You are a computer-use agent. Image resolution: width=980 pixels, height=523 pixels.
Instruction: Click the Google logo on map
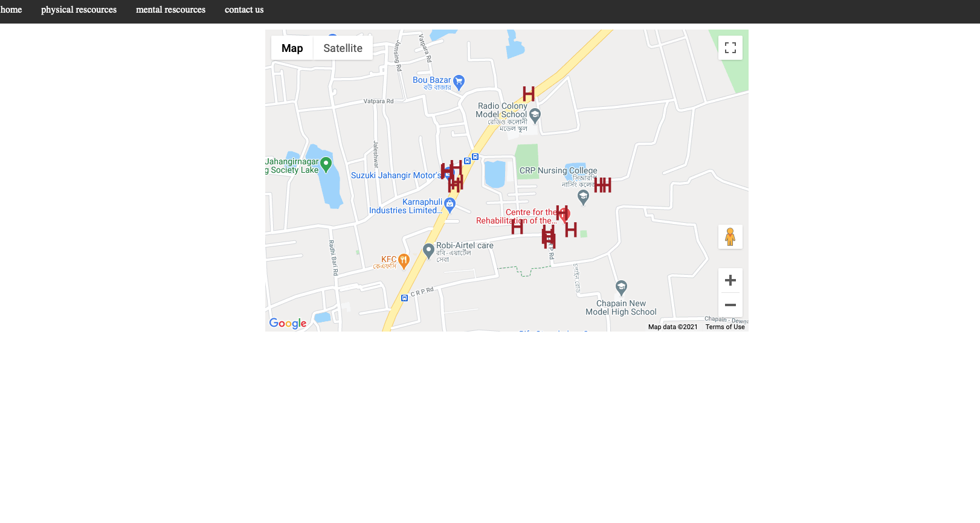[x=288, y=324]
